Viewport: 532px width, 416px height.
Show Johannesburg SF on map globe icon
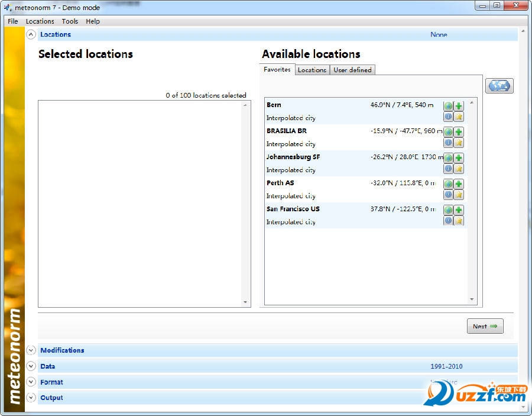(x=448, y=158)
